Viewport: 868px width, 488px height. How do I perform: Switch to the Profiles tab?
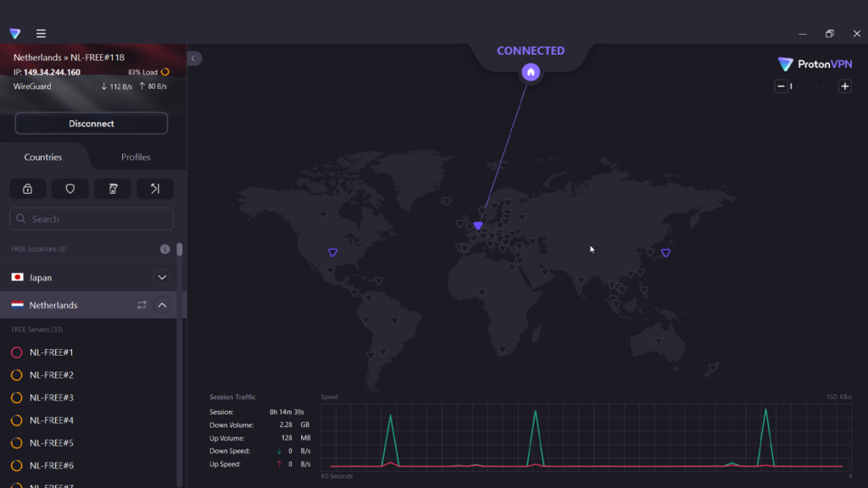click(x=136, y=157)
